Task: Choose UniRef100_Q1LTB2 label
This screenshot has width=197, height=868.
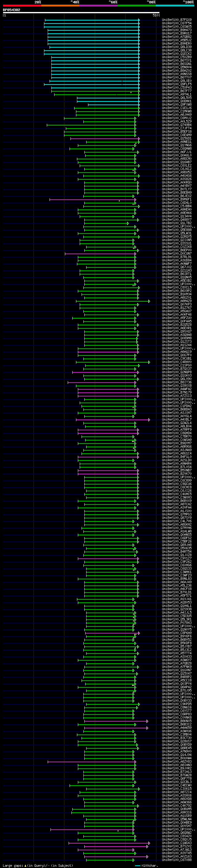Action: click(177, 223)
